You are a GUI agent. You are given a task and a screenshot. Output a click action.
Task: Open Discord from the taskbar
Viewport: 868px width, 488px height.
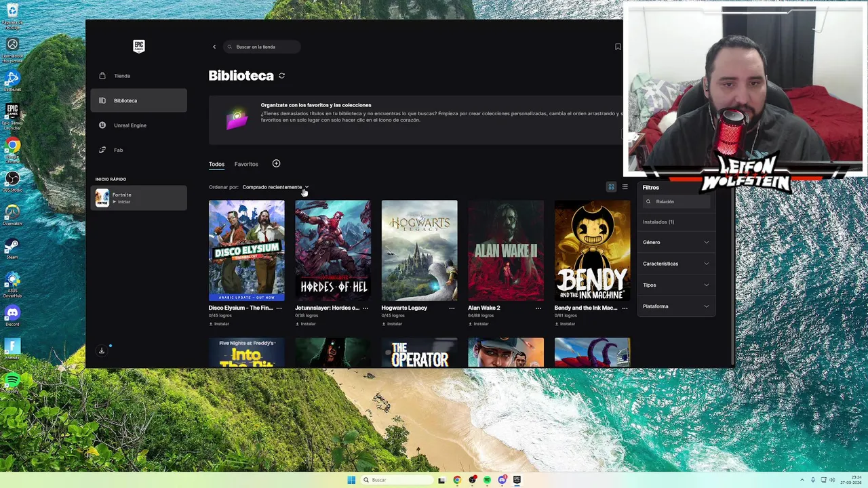(x=502, y=480)
